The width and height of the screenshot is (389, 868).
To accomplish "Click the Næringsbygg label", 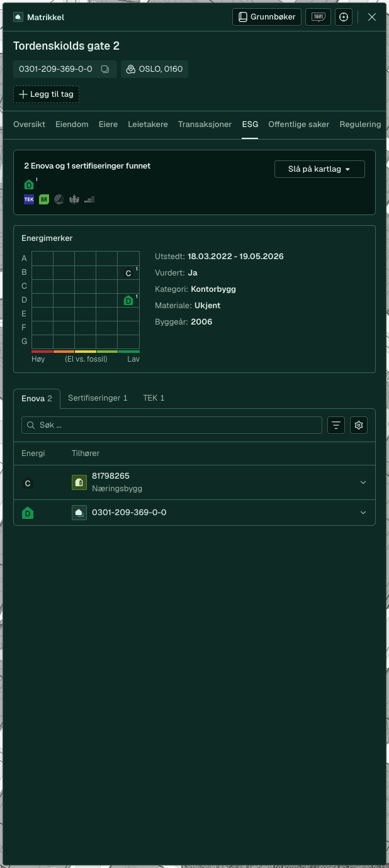I will pos(117,488).
